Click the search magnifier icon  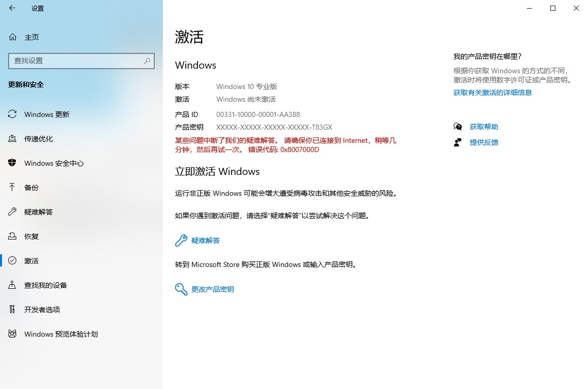[x=147, y=61]
